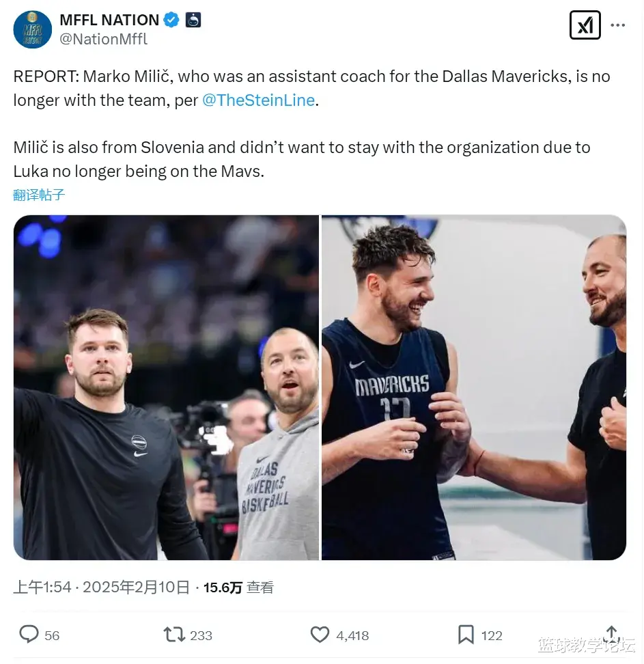The image size is (644, 664).
Task: Open the MFFL NATION display name
Action: coord(109,20)
